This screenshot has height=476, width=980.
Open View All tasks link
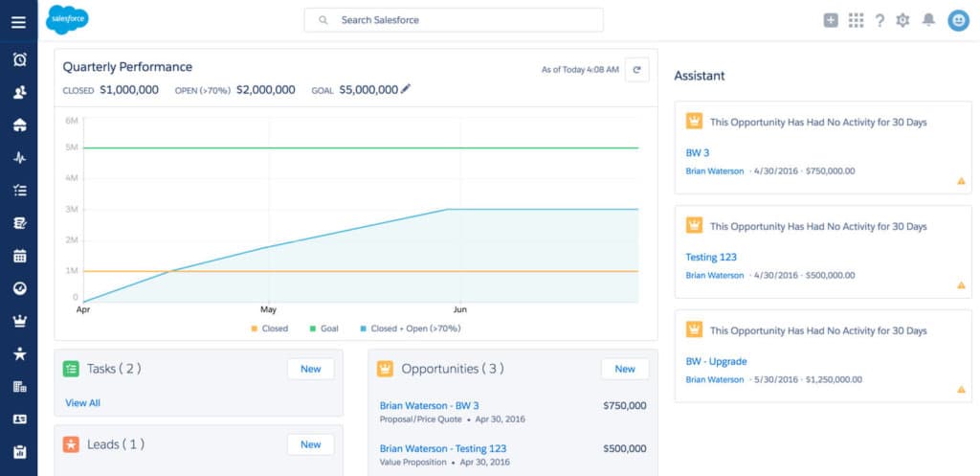[x=82, y=403]
